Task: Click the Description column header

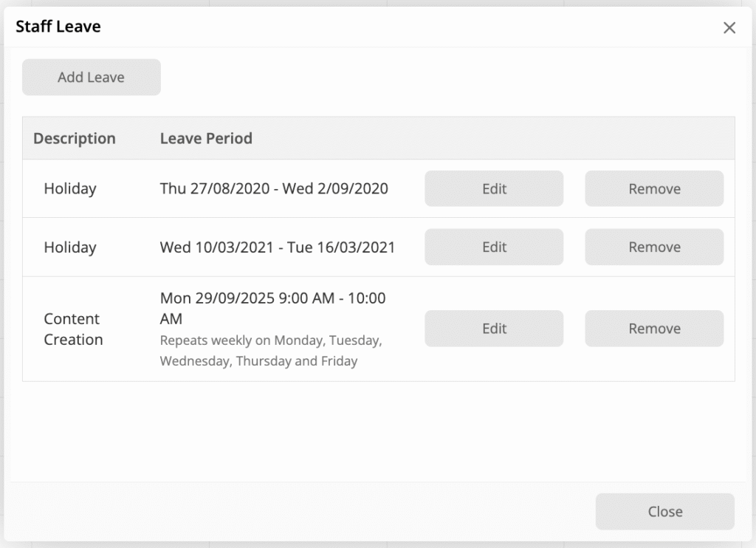Action: [75, 138]
